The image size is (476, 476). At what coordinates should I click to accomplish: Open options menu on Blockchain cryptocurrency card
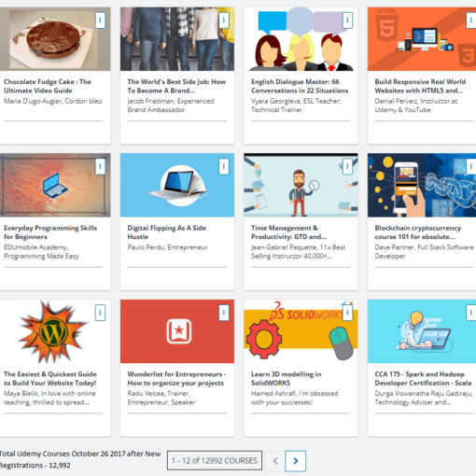pyautogui.click(x=471, y=166)
